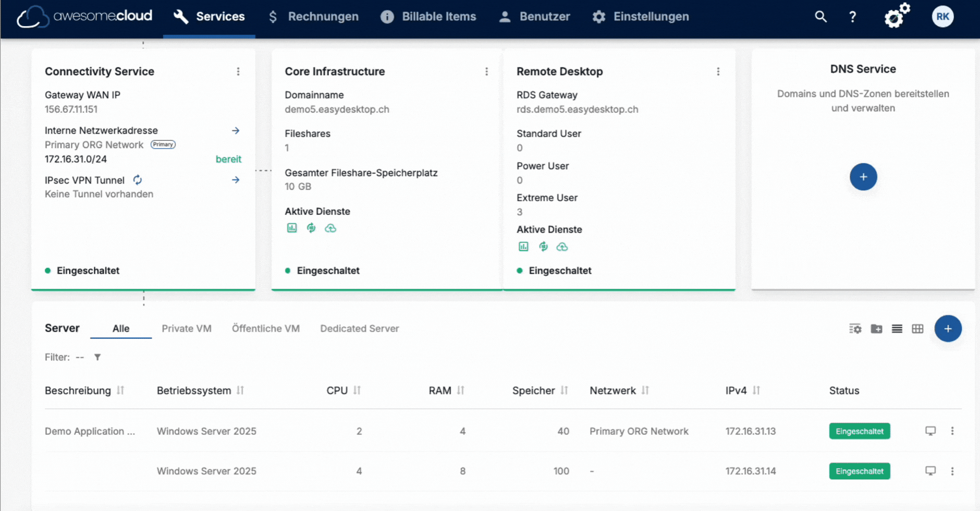This screenshot has height=511, width=980.
Task: Open the Einstellungen nav tab
Action: pyautogui.click(x=641, y=17)
